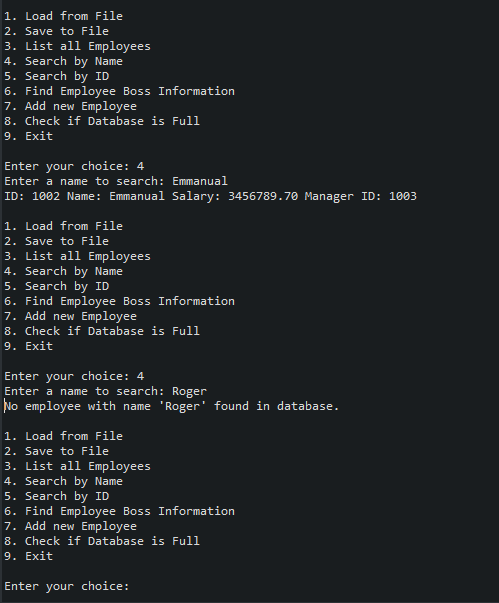Click '4. Search by Name' in the top menu
499x603 pixels.
click(x=63, y=62)
